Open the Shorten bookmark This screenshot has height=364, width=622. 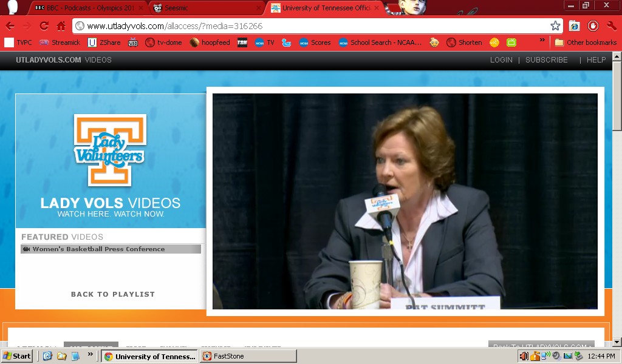(x=464, y=42)
